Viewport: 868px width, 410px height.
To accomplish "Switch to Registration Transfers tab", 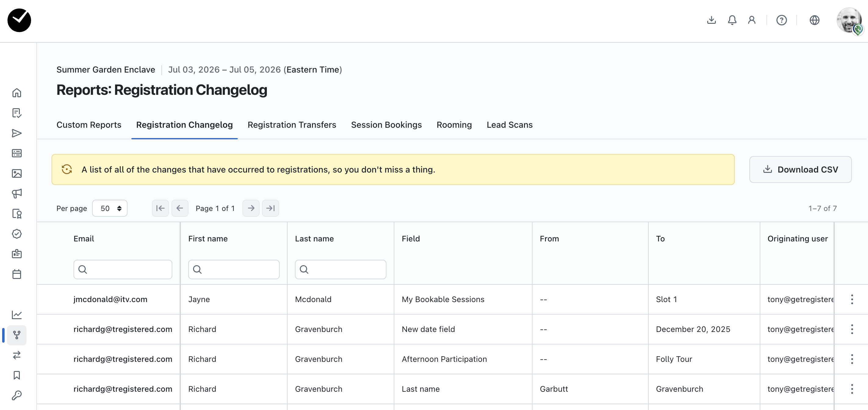I will (292, 125).
